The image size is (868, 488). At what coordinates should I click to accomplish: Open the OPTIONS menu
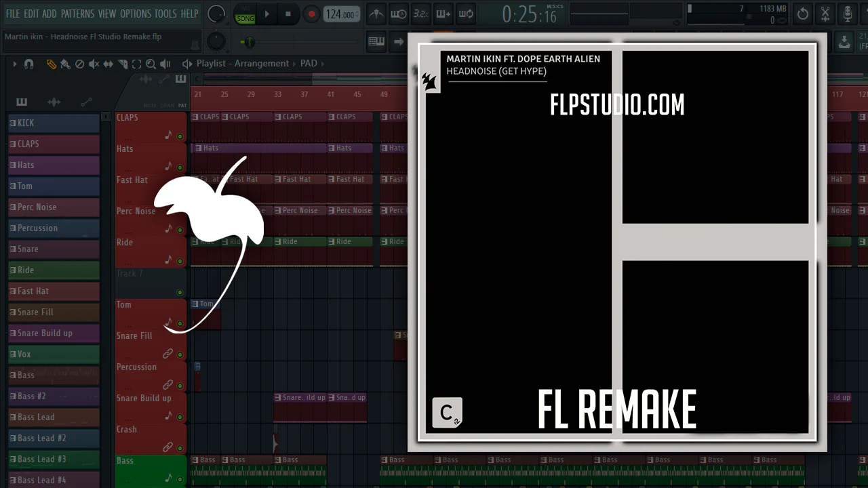point(136,14)
